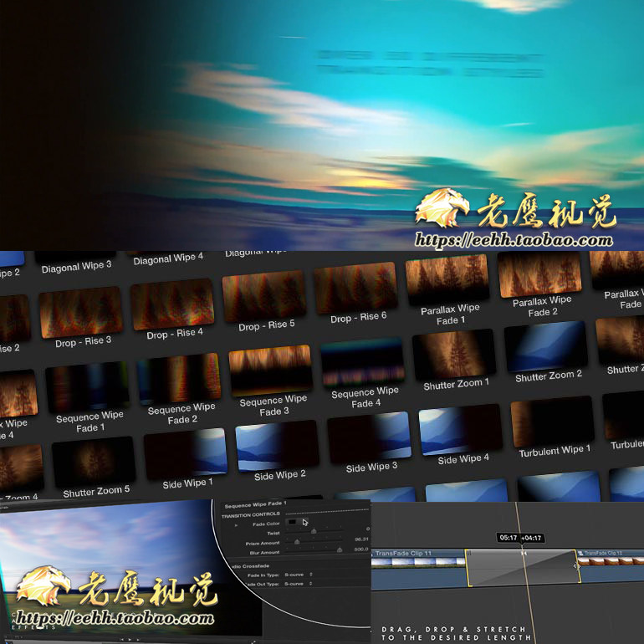Click the transition's right trim handle
This screenshot has width=644, height=644.
coord(576,566)
